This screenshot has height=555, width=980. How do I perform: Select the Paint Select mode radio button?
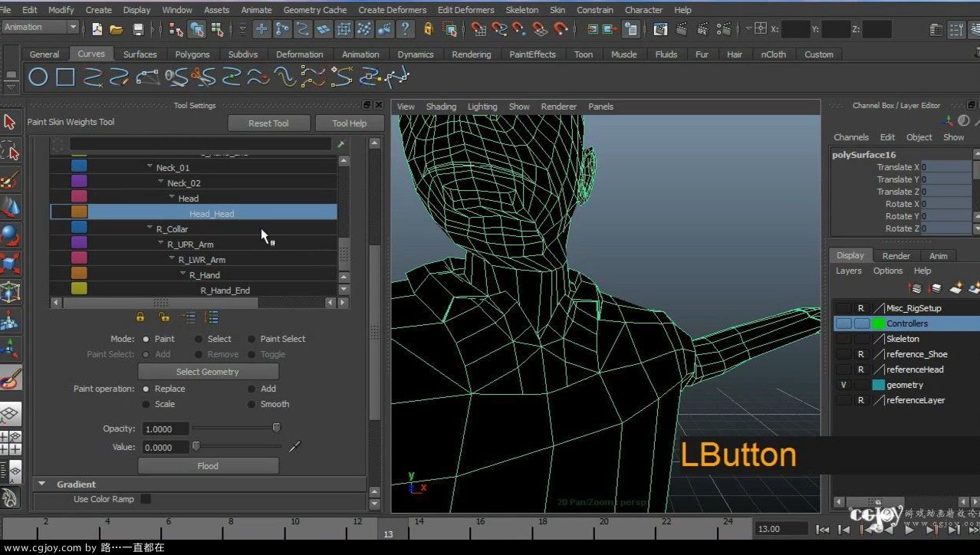click(252, 339)
